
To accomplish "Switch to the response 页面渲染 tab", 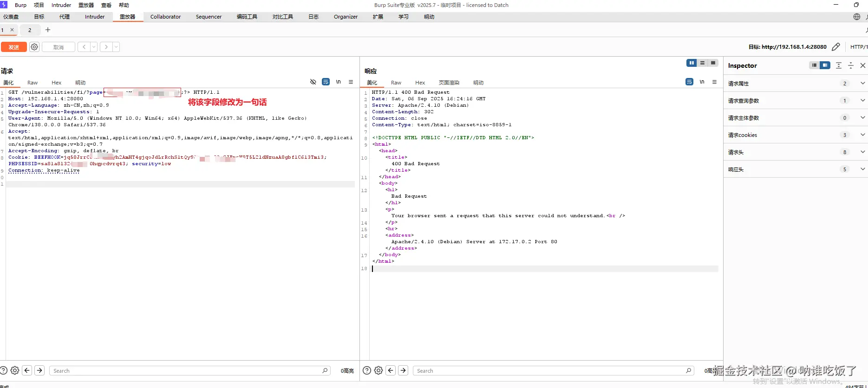I will point(449,83).
